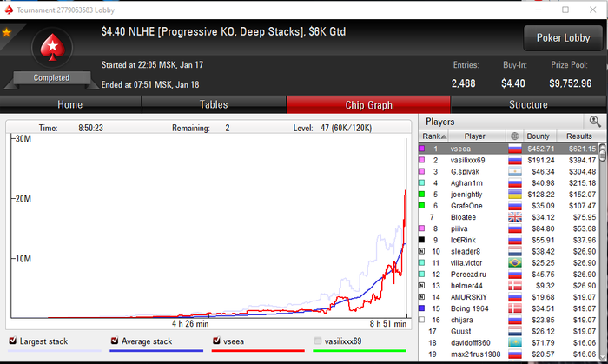Viewport: 608px width, 364px height.
Task: Click the PokerStars spade logo
Action: tap(52, 48)
